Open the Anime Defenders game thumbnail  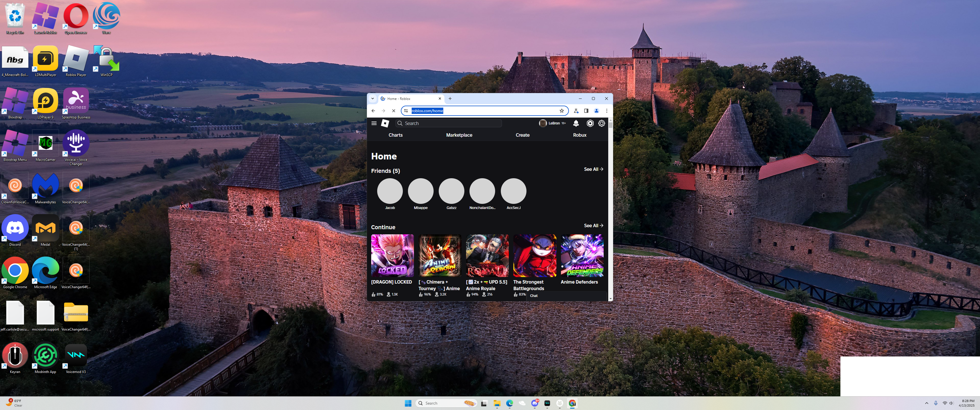pos(582,256)
